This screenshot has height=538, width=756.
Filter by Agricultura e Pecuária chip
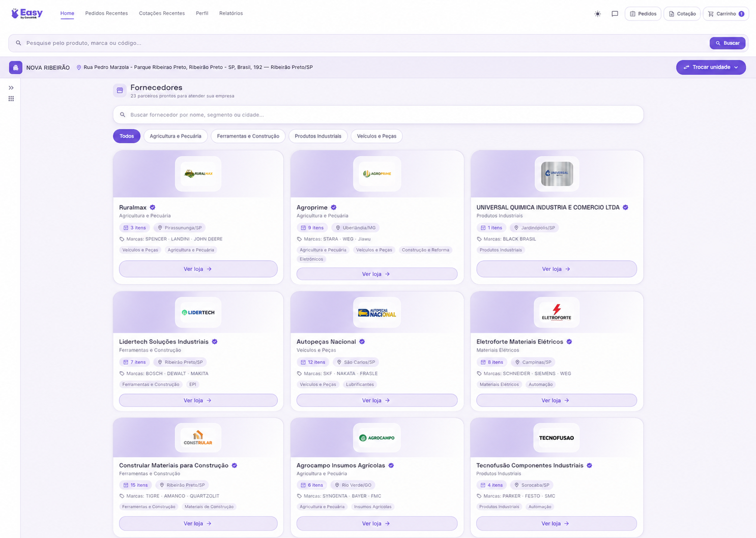(176, 136)
